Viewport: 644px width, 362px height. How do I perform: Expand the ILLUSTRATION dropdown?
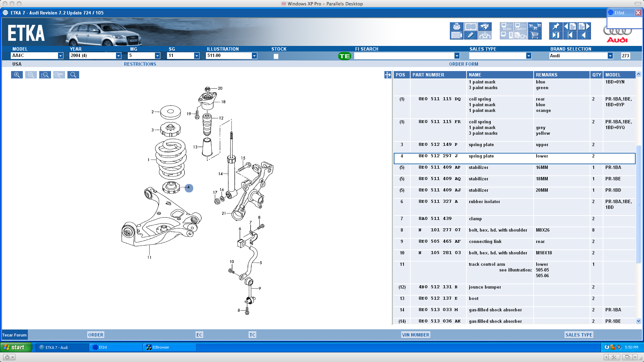tap(254, 56)
